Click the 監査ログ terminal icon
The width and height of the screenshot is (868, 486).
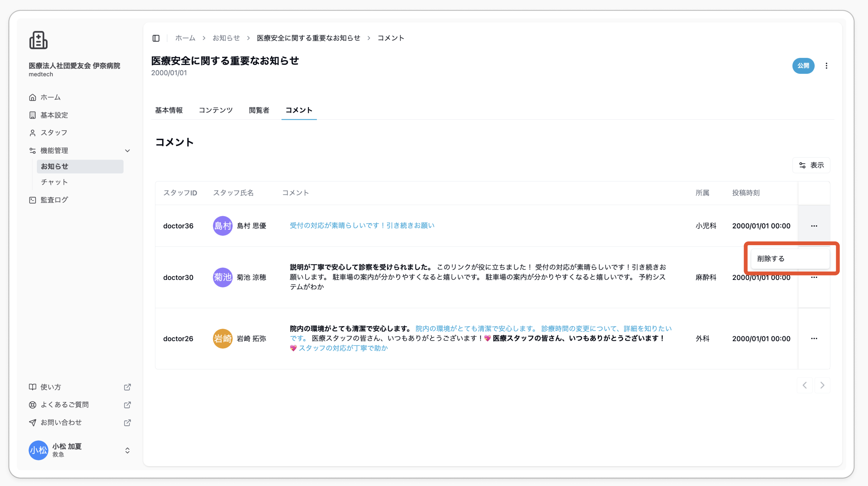pos(33,200)
